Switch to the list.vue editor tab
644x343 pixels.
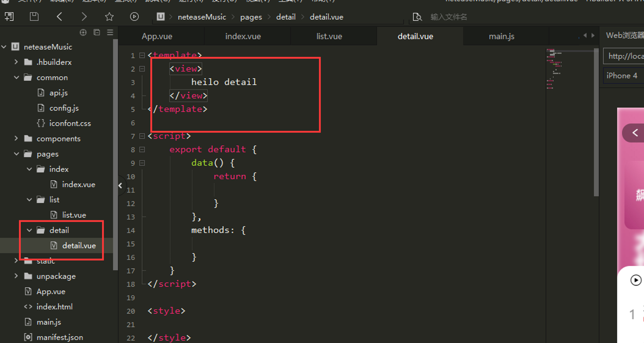click(x=329, y=36)
